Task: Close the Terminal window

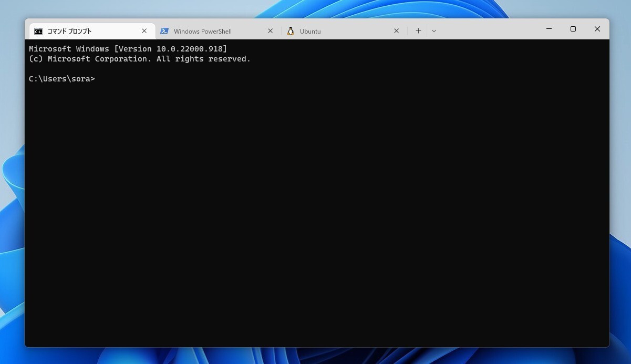Action: pyautogui.click(x=597, y=29)
